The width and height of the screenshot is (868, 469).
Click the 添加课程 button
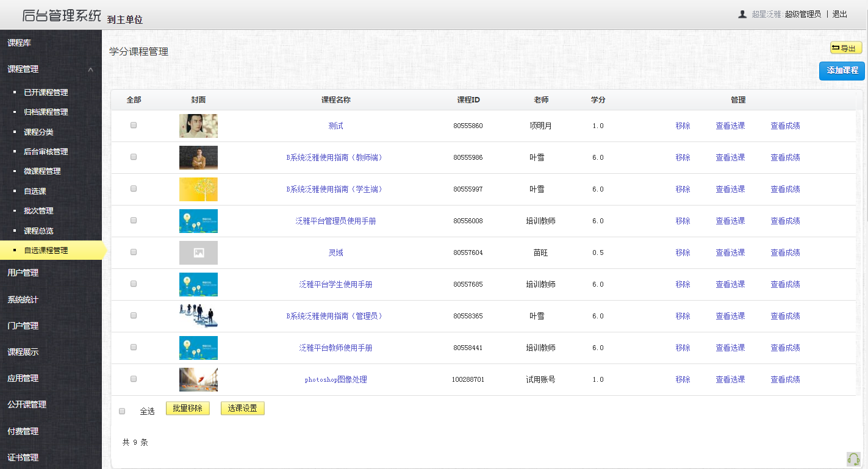click(x=842, y=71)
